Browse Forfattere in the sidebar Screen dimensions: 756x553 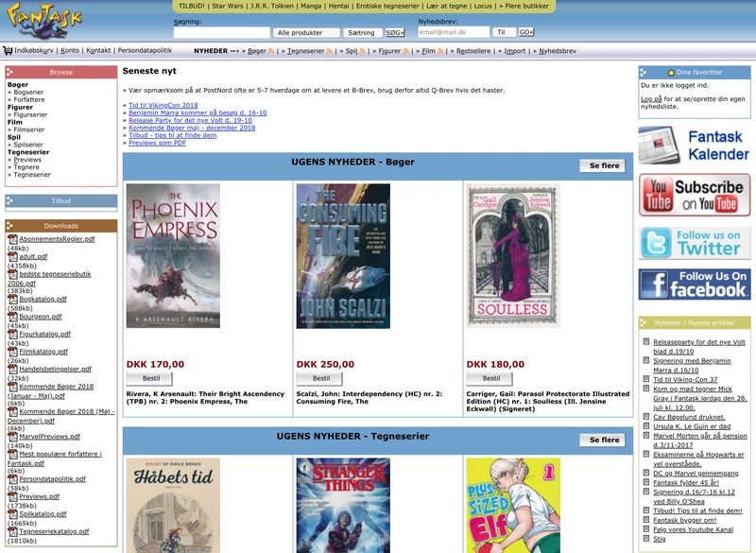(x=29, y=100)
